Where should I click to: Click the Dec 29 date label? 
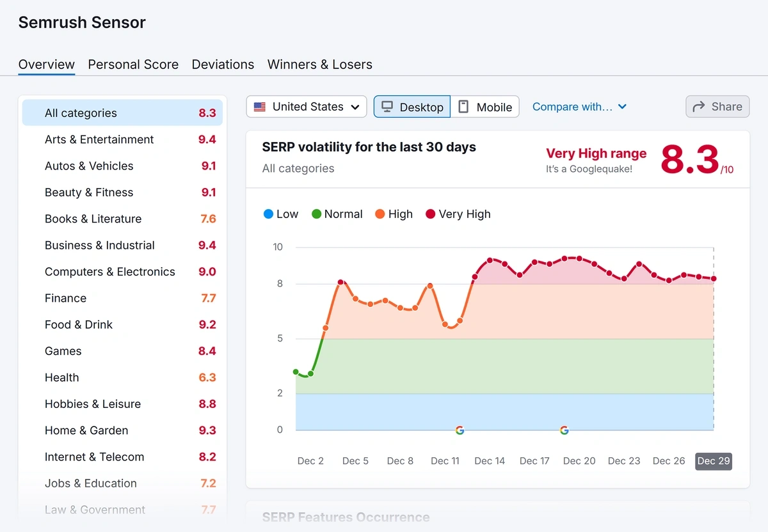pos(714,461)
